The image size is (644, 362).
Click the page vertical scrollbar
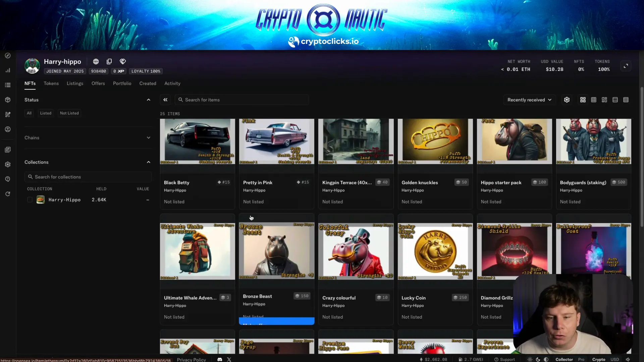pyautogui.click(x=642, y=158)
